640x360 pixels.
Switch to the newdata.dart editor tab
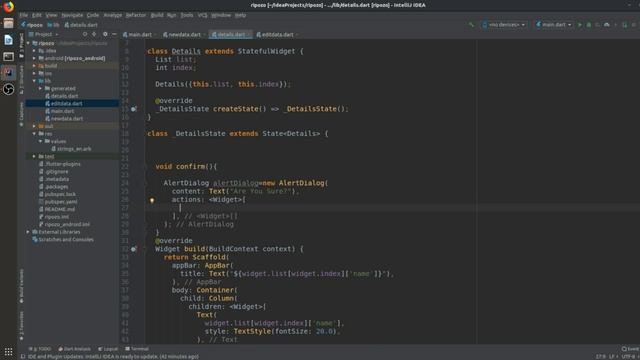click(184, 35)
